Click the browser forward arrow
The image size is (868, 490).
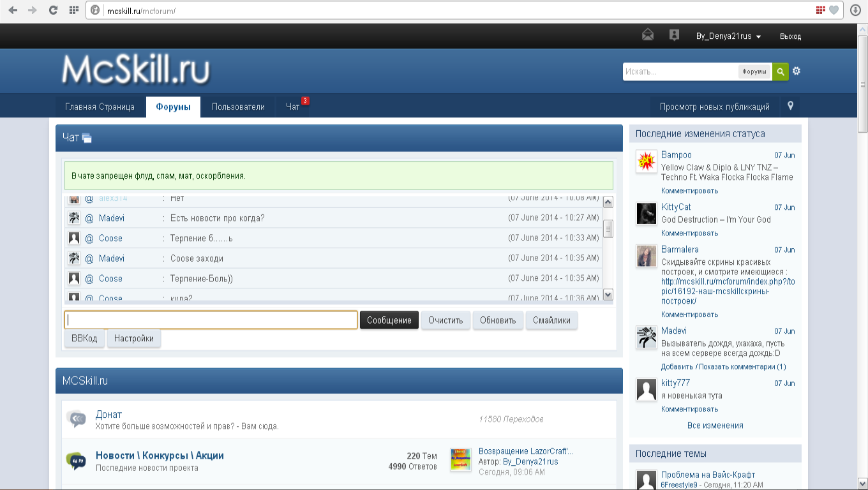[33, 10]
